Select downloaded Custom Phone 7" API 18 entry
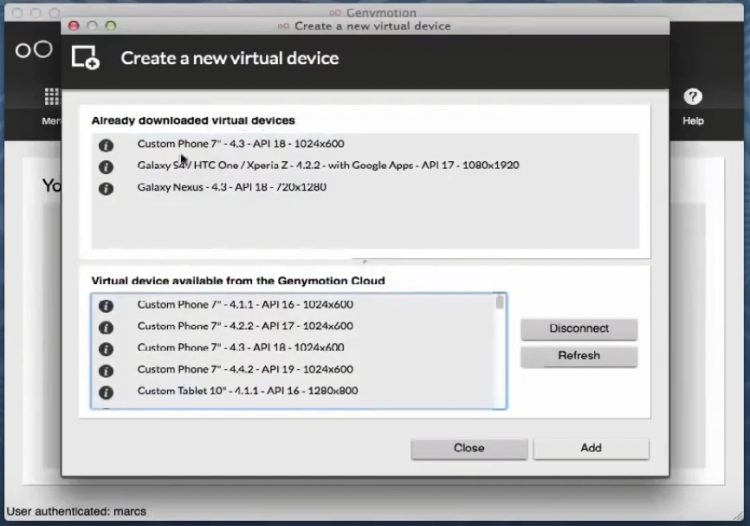 click(240, 144)
